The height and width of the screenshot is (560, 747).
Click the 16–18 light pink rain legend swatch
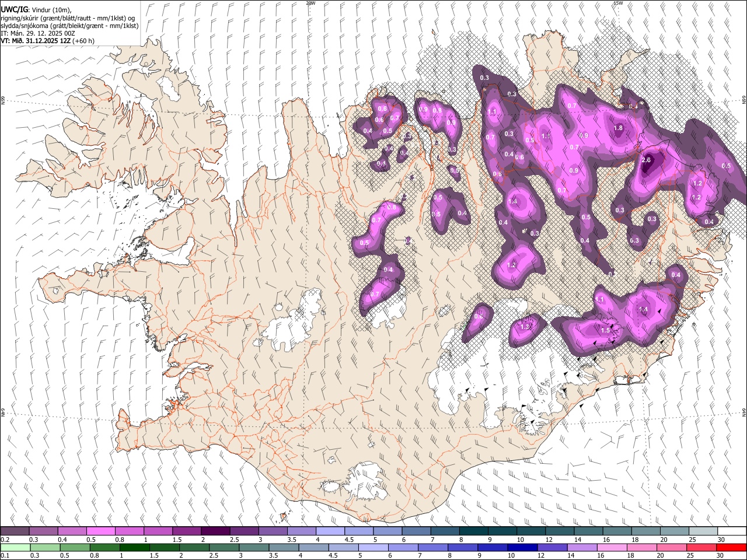click(x=611, y=547)
